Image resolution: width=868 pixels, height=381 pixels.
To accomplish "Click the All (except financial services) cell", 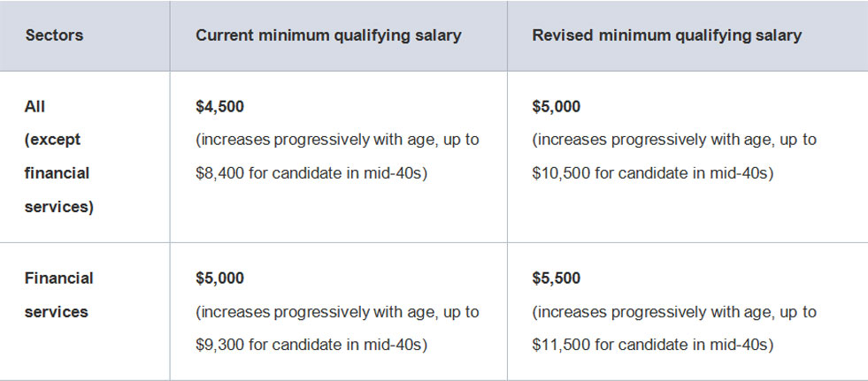I will (x=59, y=156).
